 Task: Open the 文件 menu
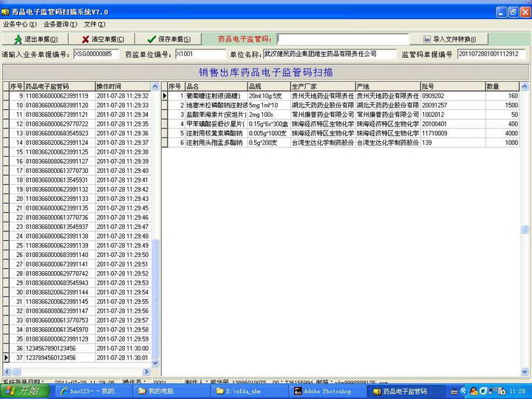95,24
